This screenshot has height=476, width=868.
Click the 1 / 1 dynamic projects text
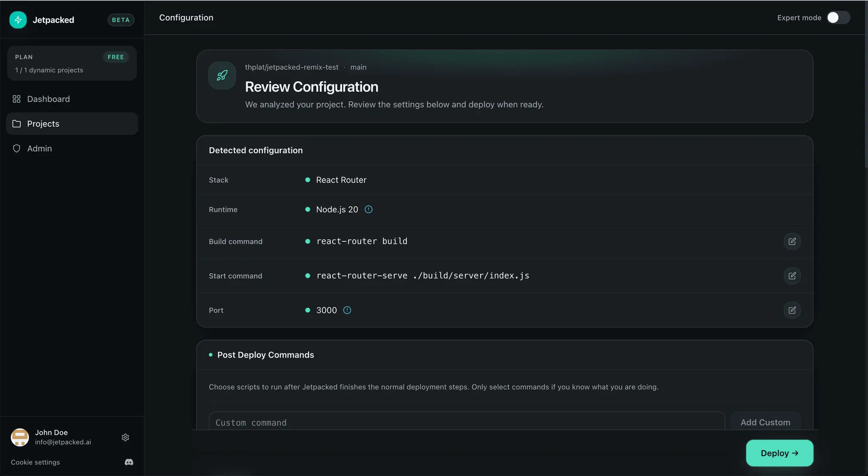(x=49, y=70)
